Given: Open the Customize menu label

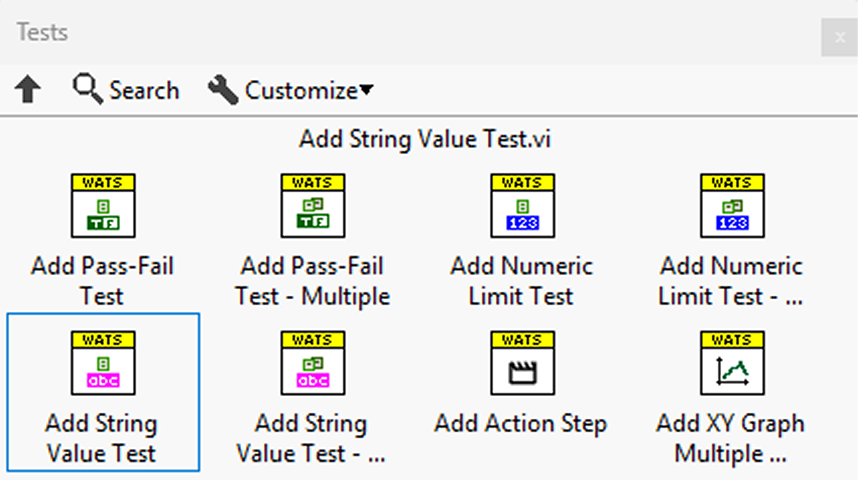Looking at the screenshot, I should click(x=301, y=91).
